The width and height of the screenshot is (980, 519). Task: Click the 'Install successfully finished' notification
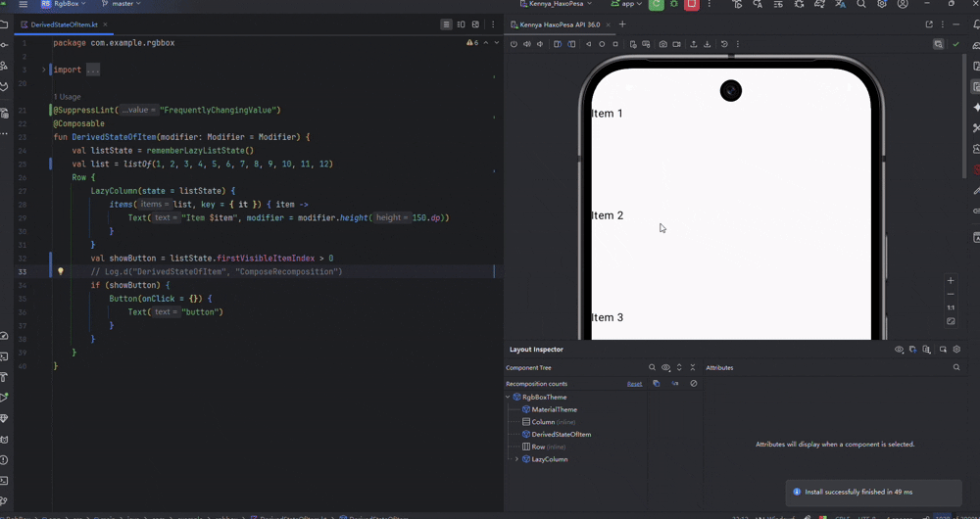click(873, 493)
